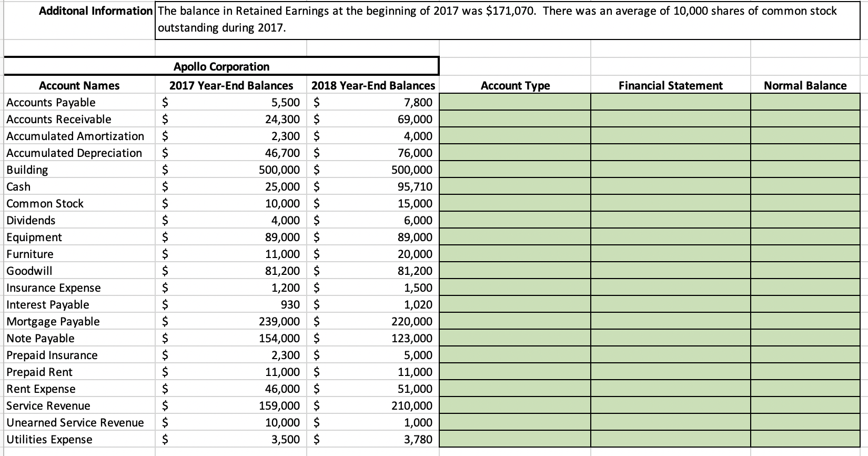This screenshot has height=456, width=868.
Task: Select the Financial Statement input for Accounts Payable
Action: 671,102
